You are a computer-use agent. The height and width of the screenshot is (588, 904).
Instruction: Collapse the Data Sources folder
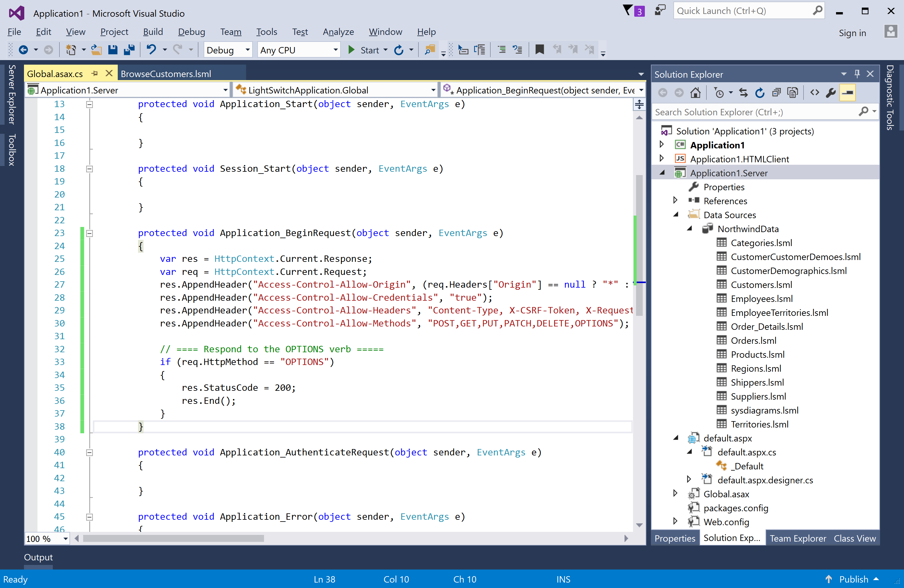point(676,215)
